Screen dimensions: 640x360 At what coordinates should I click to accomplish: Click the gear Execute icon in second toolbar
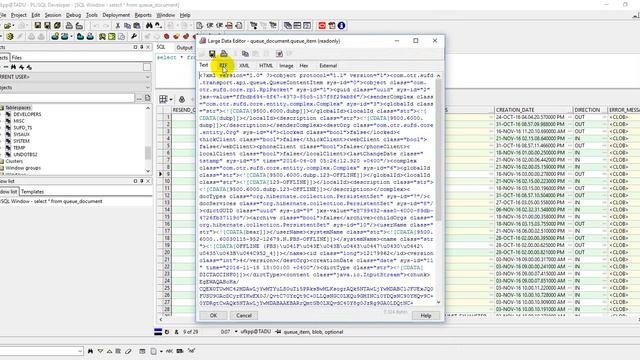point(10,36)
